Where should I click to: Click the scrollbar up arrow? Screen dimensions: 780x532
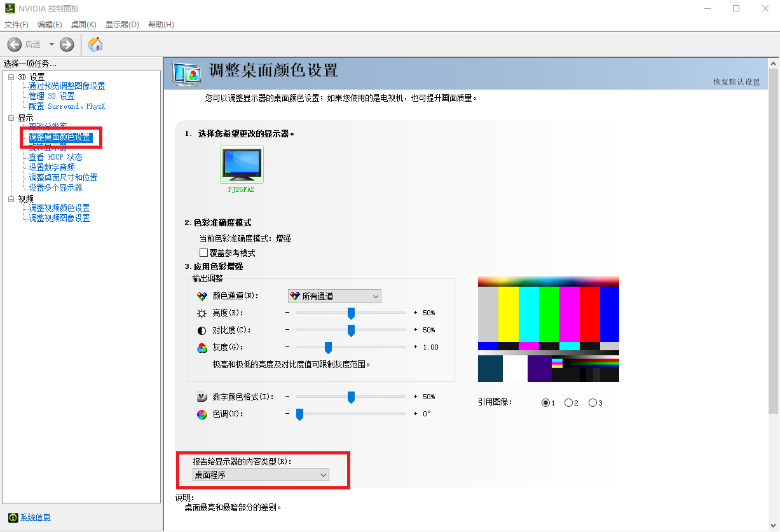[774, 64]
